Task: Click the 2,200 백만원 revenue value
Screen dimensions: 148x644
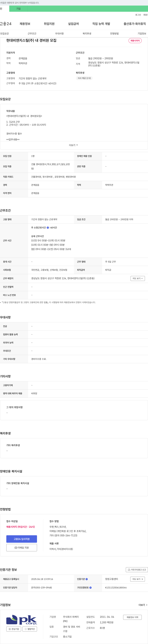Action: [107, 623]
